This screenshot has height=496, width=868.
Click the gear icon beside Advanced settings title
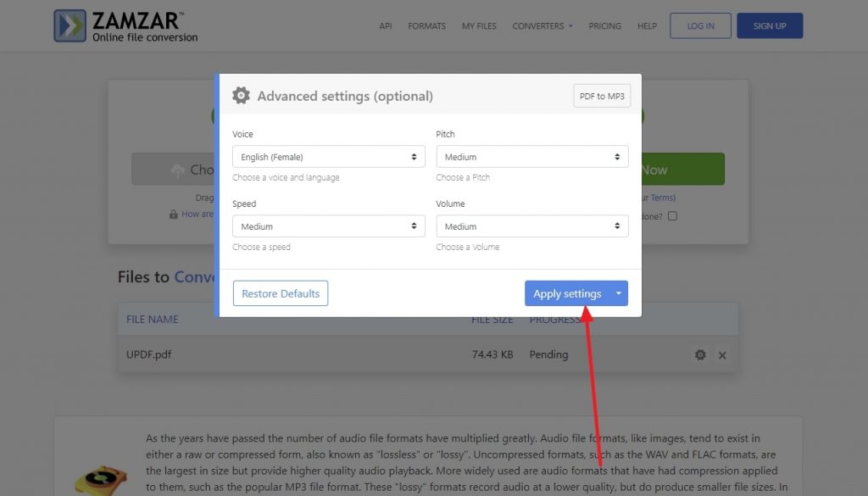click(x=241, y=95)
